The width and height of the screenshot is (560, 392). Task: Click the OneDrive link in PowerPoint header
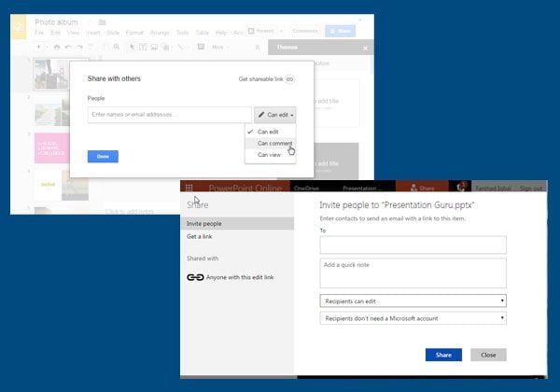click(x=306, y=189)
